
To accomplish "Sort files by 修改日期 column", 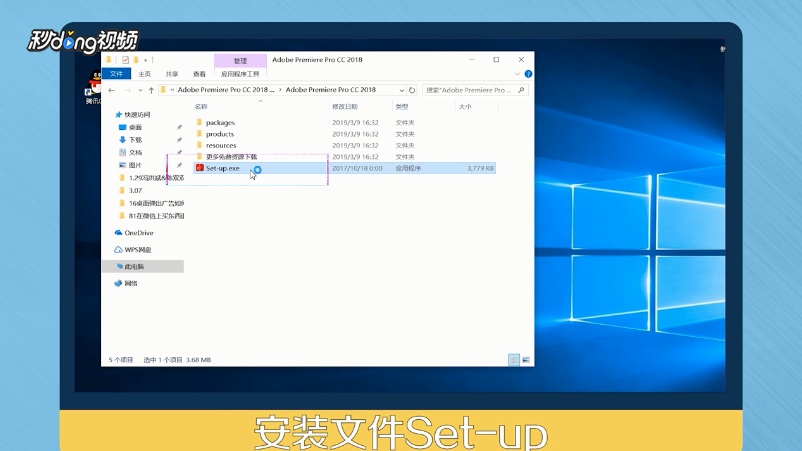I will pyautogui.click(x=345, y=107).
